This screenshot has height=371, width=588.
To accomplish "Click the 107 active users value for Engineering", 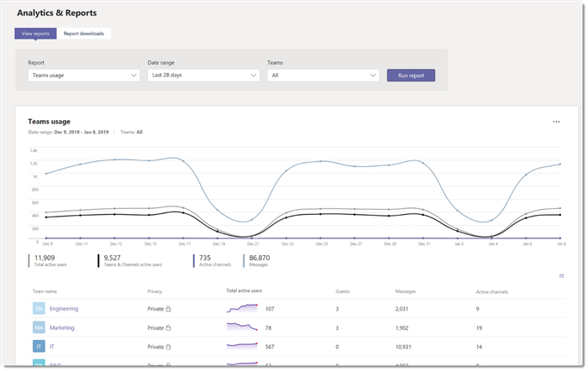I will (270, 309).
